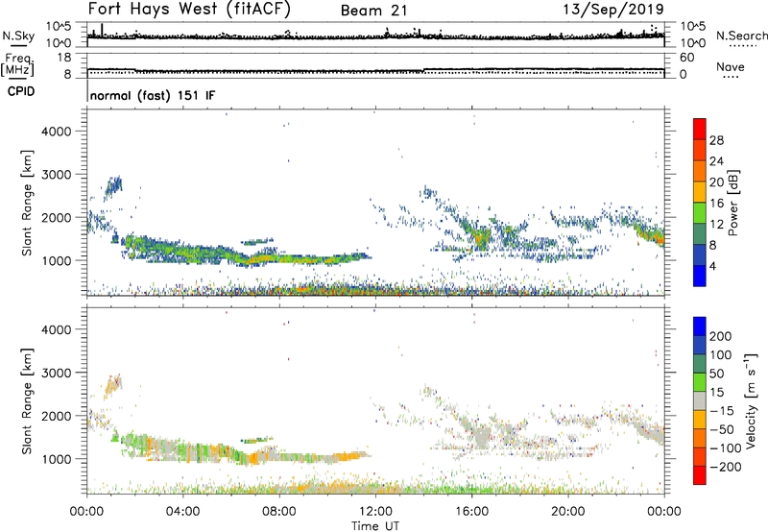768x532 pixels.
Task: Click the 04:00 time tick label
Action: (x=183, y=512)
